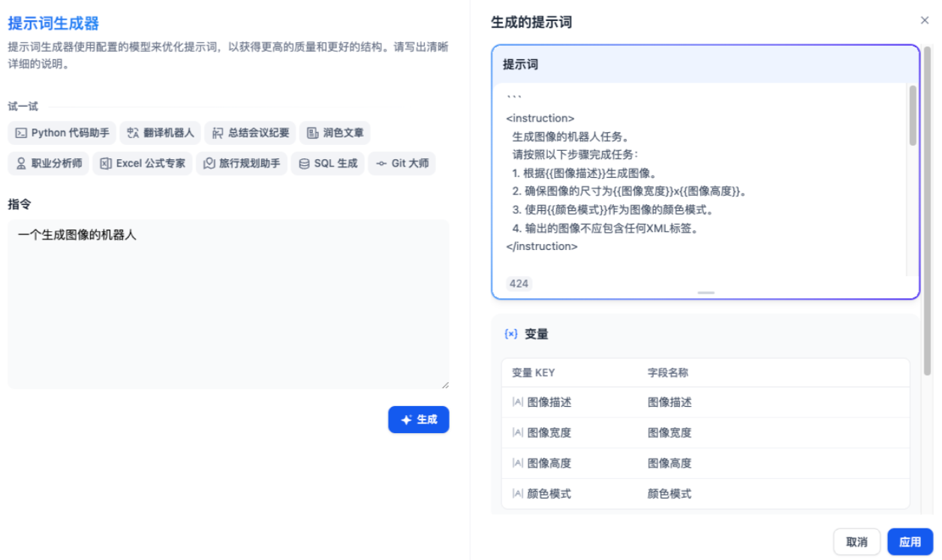The image size is (942, 560).
Task: Click the 字段名称 column header
Action: click(x=668, y=372)
